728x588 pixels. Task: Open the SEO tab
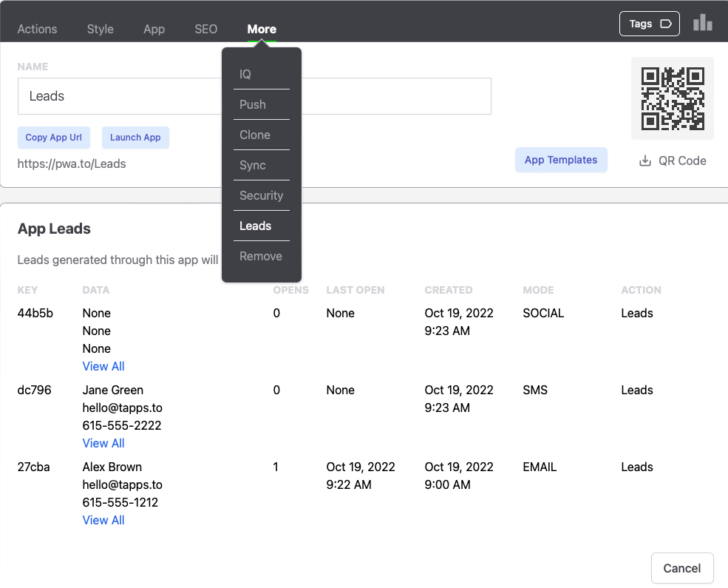[x=206, y=29]
